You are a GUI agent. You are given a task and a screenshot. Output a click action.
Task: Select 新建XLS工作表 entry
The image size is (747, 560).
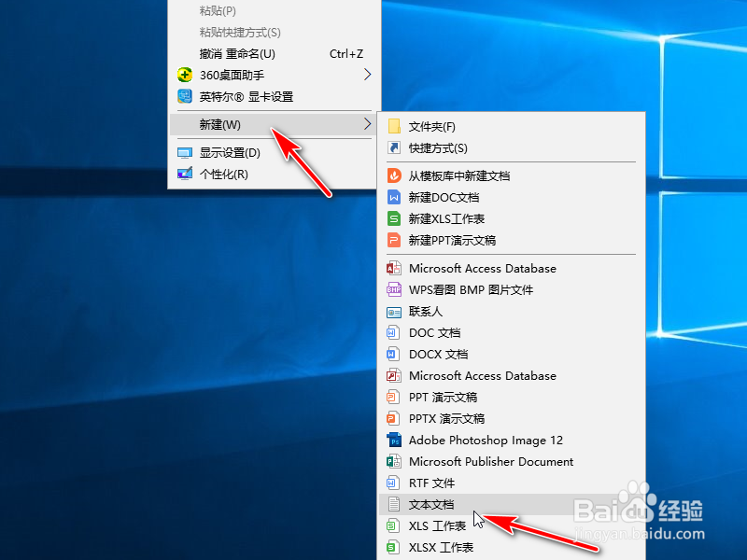tap(511, 218)
